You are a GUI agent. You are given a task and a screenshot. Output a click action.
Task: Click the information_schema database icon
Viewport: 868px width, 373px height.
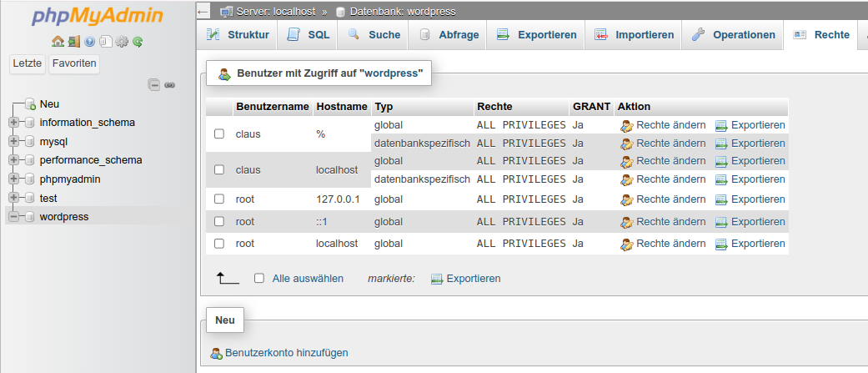coord(29,123)
